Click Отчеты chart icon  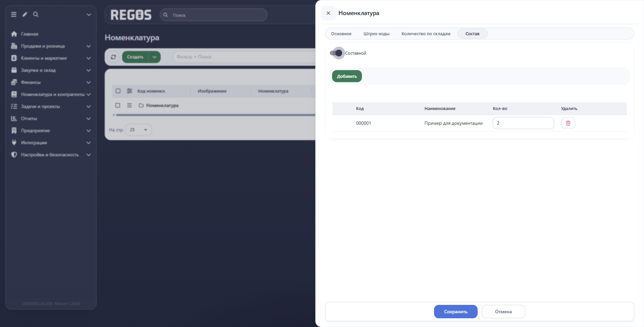14,118
